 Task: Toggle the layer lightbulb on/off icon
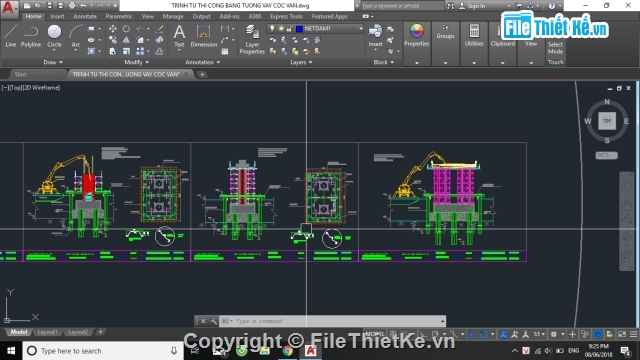(272, 29)
